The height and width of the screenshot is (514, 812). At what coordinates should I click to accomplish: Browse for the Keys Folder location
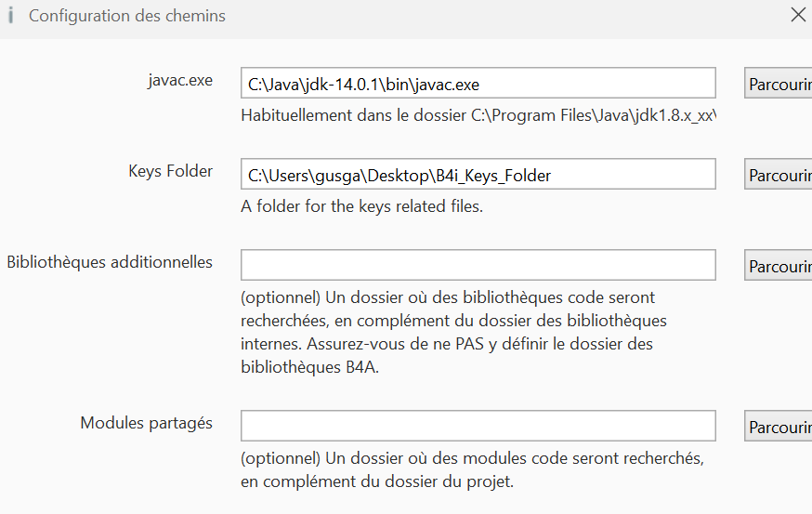[779, 174]
